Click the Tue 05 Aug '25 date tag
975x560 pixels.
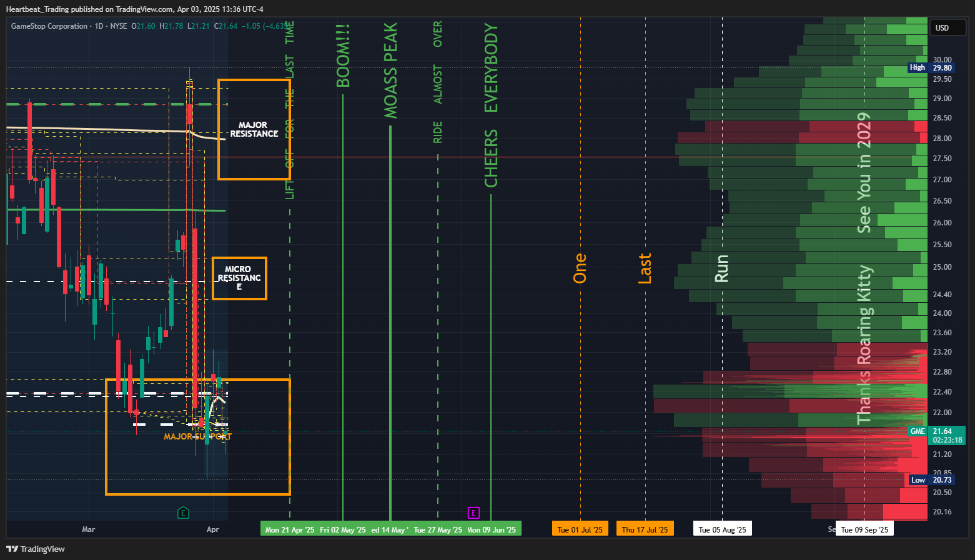(x=722, y=529)
